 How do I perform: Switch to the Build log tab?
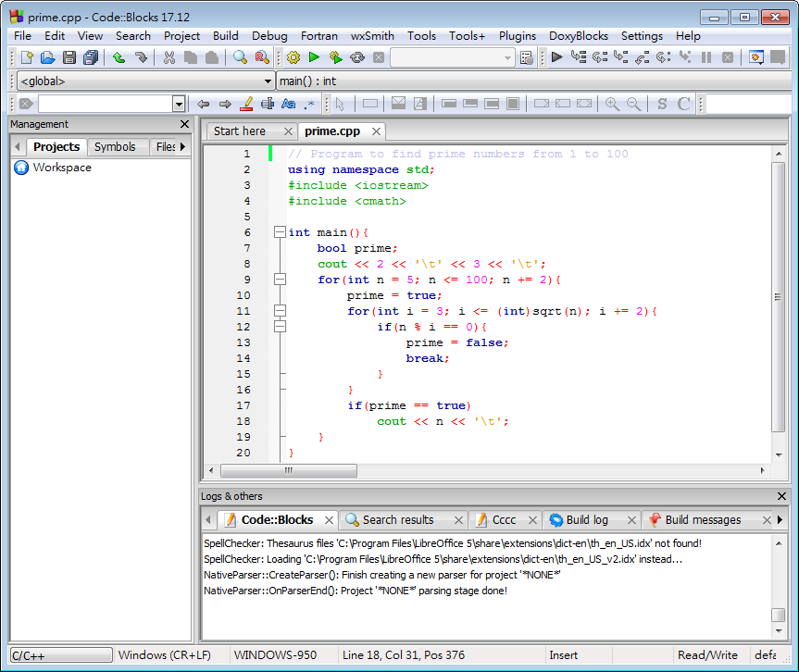pyautogui.click(x=586, y=520)
